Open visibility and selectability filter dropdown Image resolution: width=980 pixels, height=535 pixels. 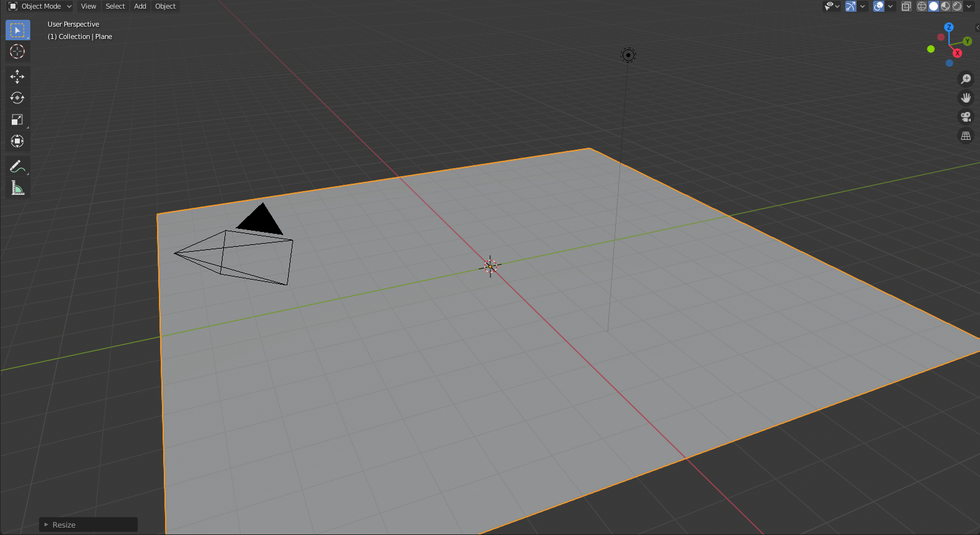pos(832,6)
